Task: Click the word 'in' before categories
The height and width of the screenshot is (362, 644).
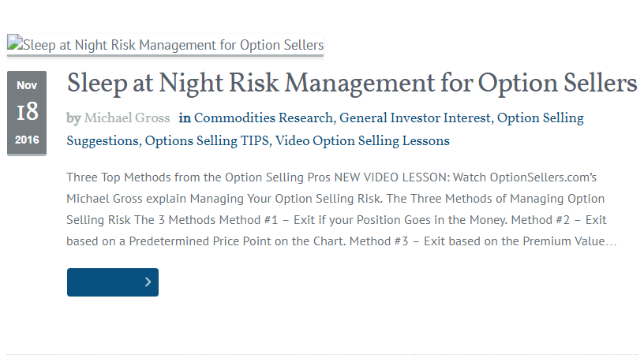Action: [x=185, y=118]
